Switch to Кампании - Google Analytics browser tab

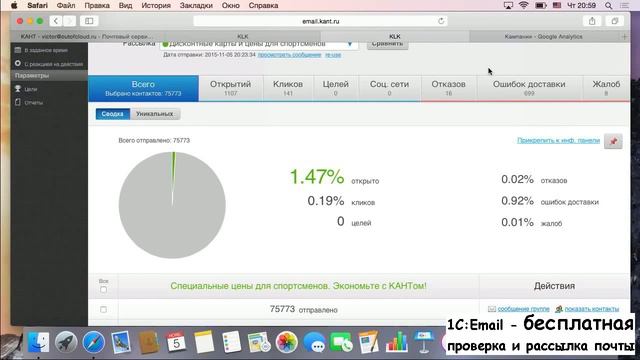pyautogui.click(x=543, y=36)
